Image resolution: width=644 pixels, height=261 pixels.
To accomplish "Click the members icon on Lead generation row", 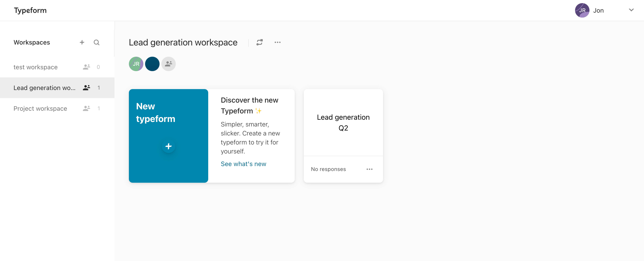I will (87, 88).
